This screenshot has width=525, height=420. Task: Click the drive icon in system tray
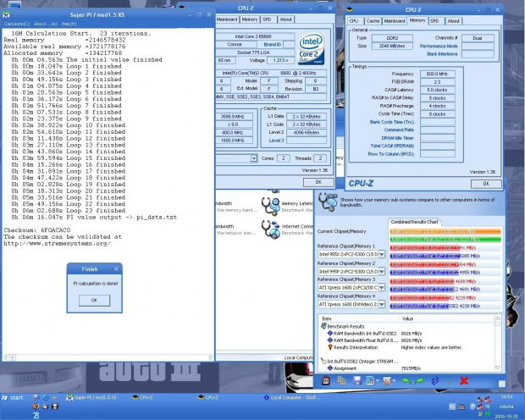click(461, 406)
